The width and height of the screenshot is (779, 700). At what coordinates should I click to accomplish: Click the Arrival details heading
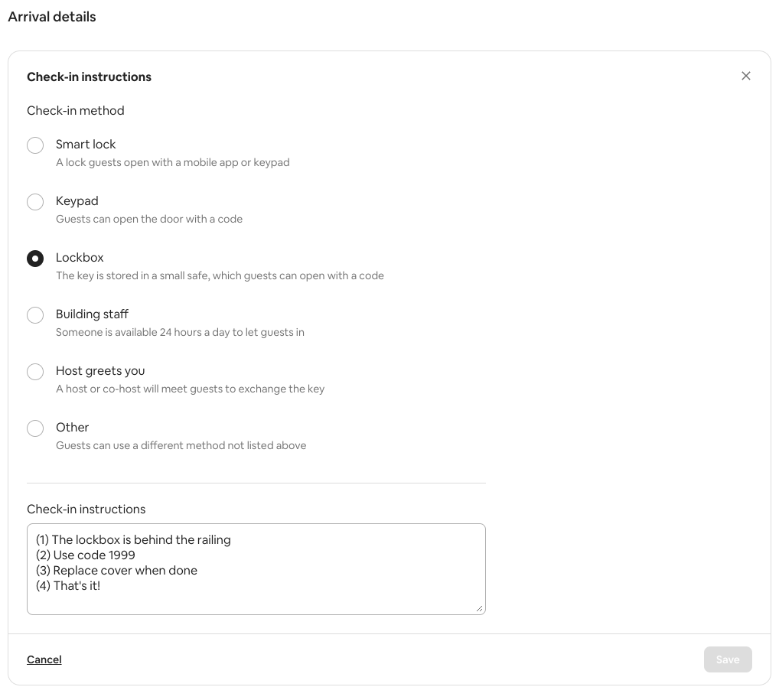(x=51, y=17)
